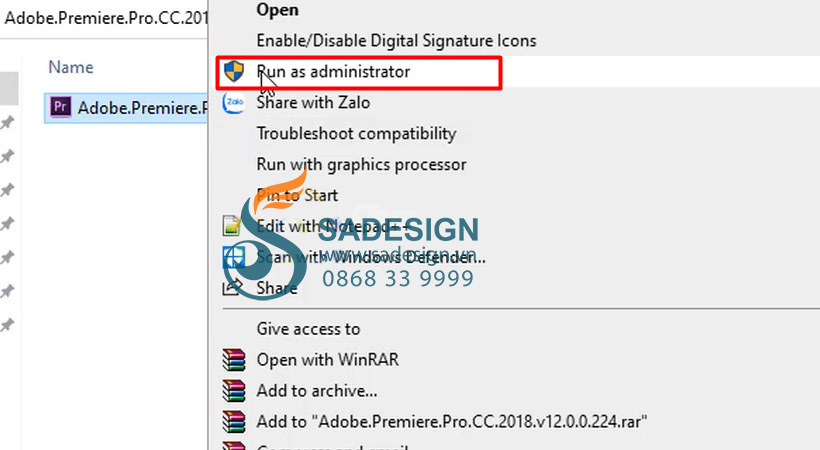Screen dimensions: 820x450
Task: Click the Windows Defender shield icon
Action: pos(233,257)
